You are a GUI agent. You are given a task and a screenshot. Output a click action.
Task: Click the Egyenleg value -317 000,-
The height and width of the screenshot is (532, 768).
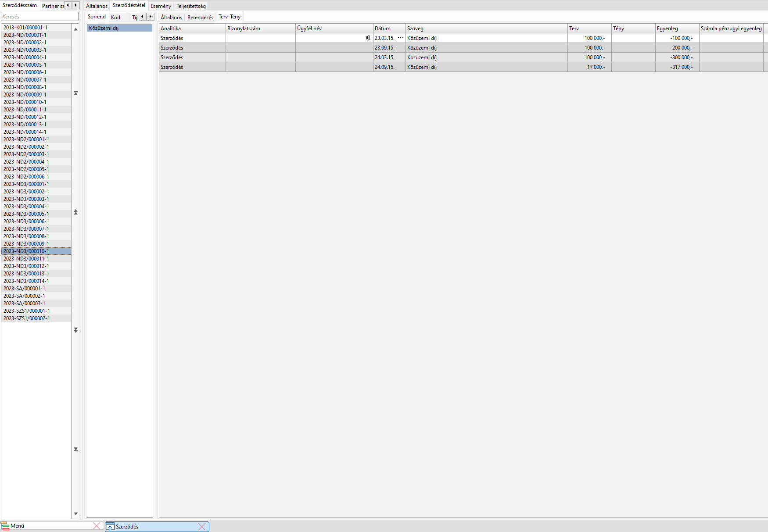pyautogui.click(x=681, y=67)
